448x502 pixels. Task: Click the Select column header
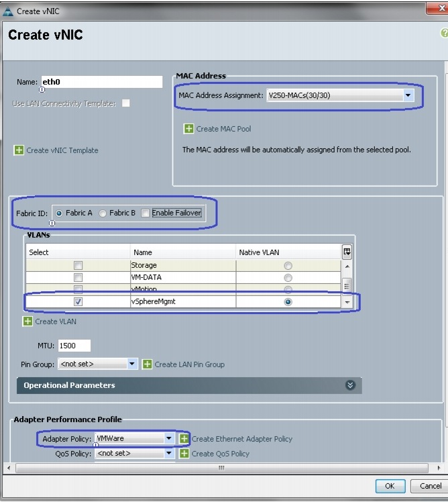click(x=78, y=252)
